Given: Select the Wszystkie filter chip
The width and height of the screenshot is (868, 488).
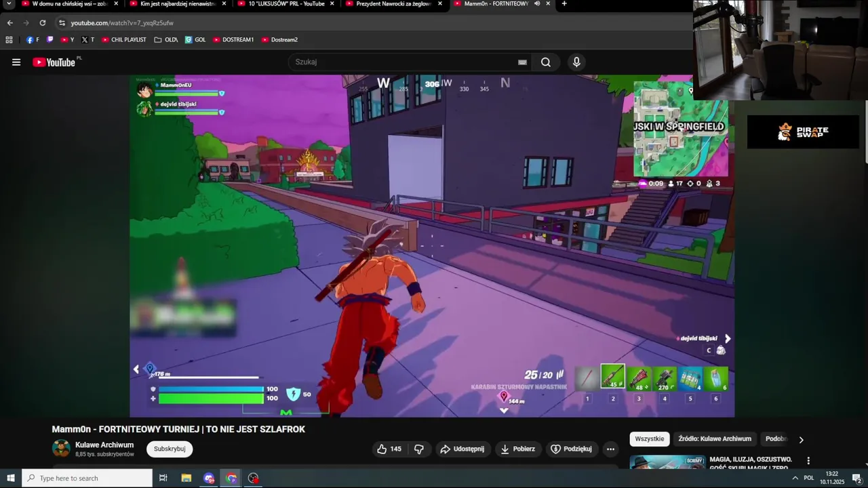Looking at the screenshot, I should coord(650,439).
